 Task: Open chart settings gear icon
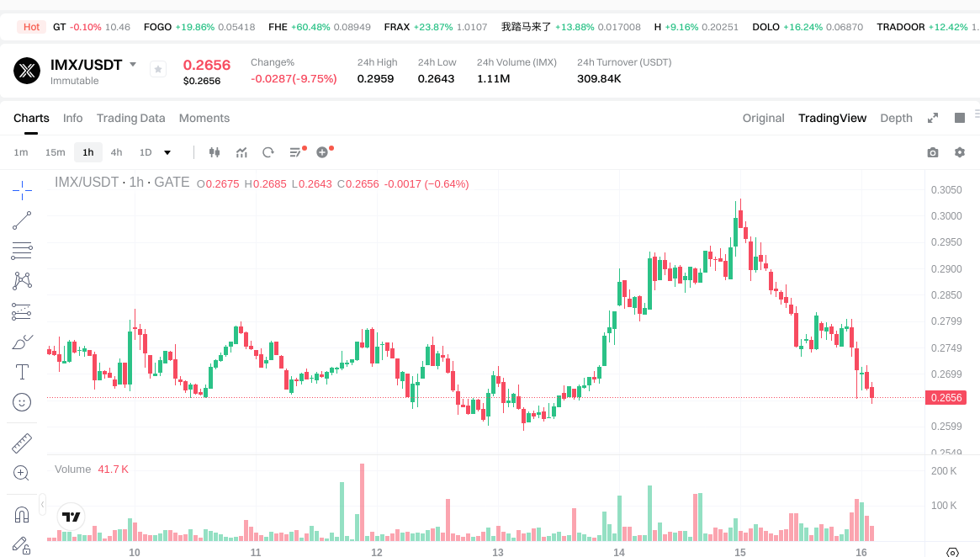[x=959, y=152]
